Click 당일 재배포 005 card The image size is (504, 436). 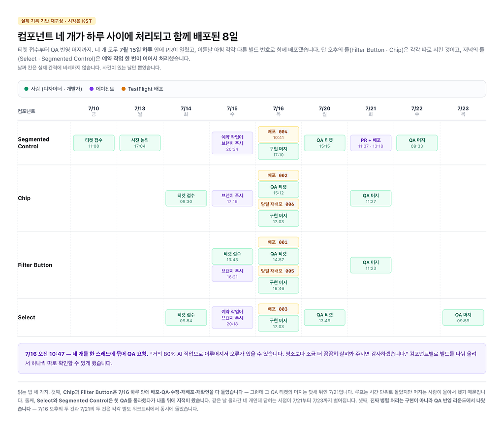(279, 271)
